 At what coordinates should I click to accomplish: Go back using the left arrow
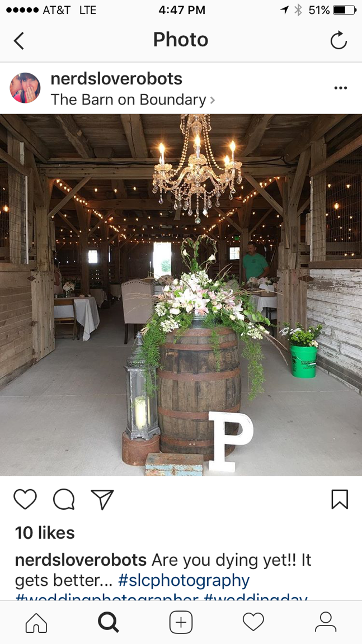(19, 41)
